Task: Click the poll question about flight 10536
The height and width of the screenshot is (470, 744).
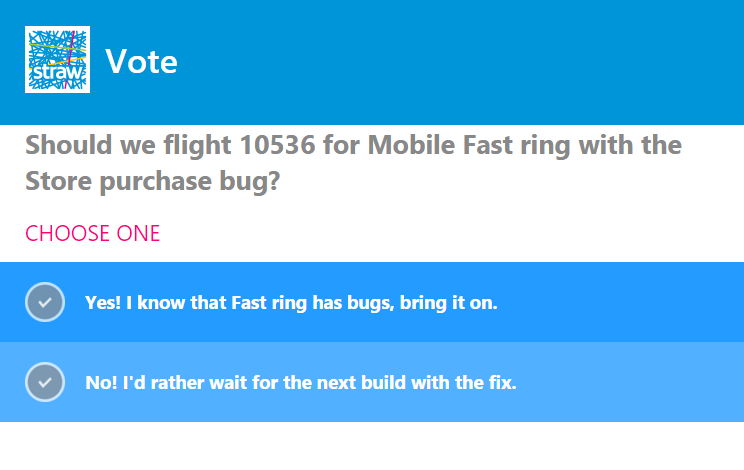Action: pos(353,163)
